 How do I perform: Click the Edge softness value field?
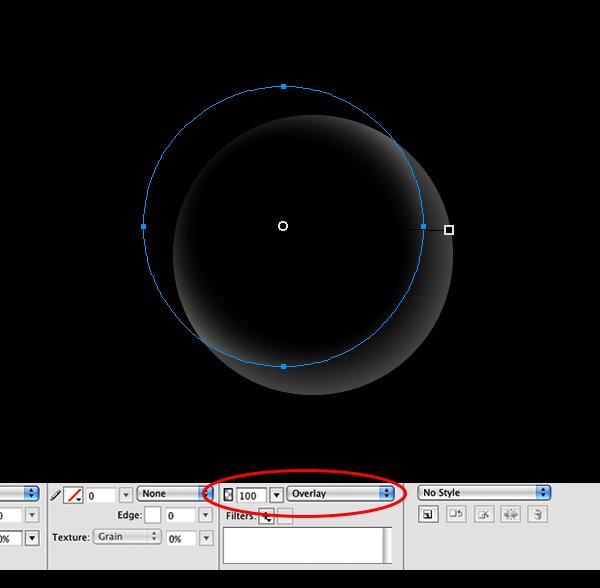point(180,516)
